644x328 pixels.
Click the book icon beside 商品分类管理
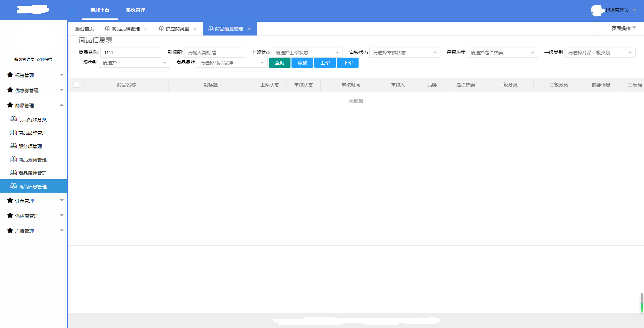point(13,159)
